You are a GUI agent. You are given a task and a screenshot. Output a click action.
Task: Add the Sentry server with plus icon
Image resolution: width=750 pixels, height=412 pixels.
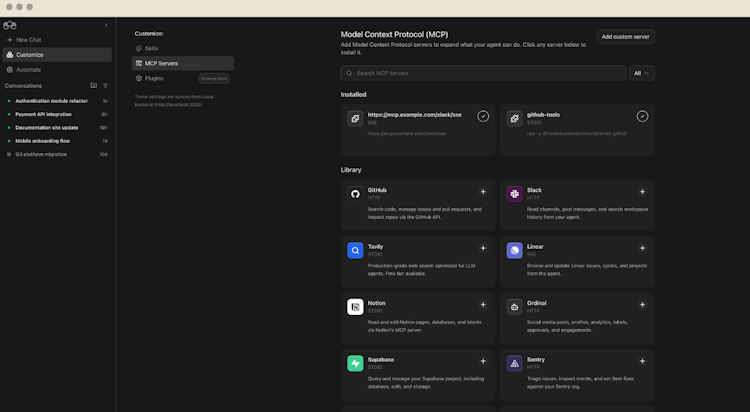pyautogui.click(x=642, y=361)
